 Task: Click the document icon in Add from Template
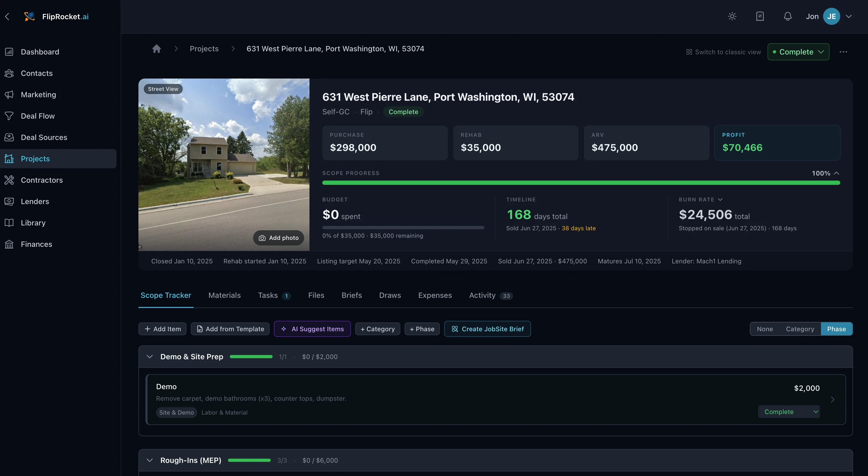pos(199,329)
